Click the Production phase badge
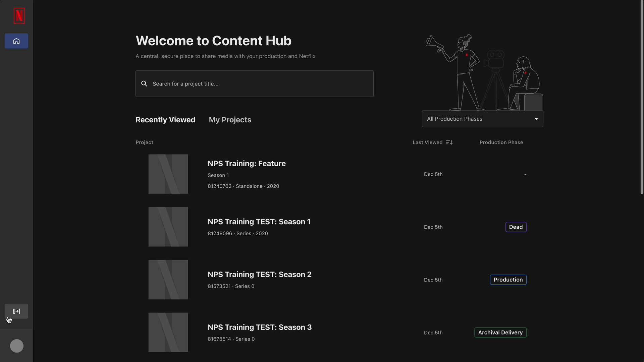 [508, 280]
